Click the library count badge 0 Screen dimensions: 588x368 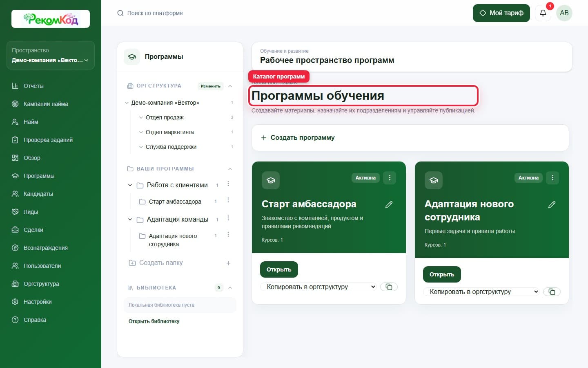tap(219, 288)
